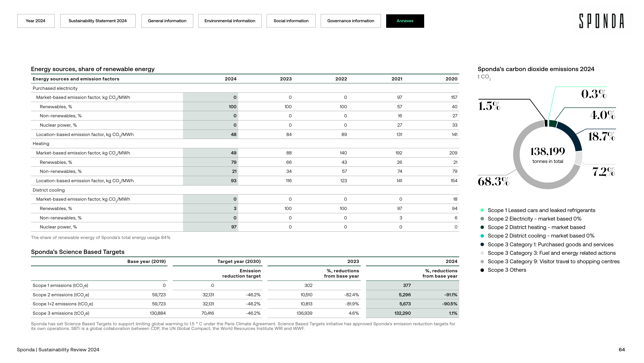The image size is (644, 363).
Task: Click the Scope 3 Category 9 legend dot
Action: pos(482,262)
